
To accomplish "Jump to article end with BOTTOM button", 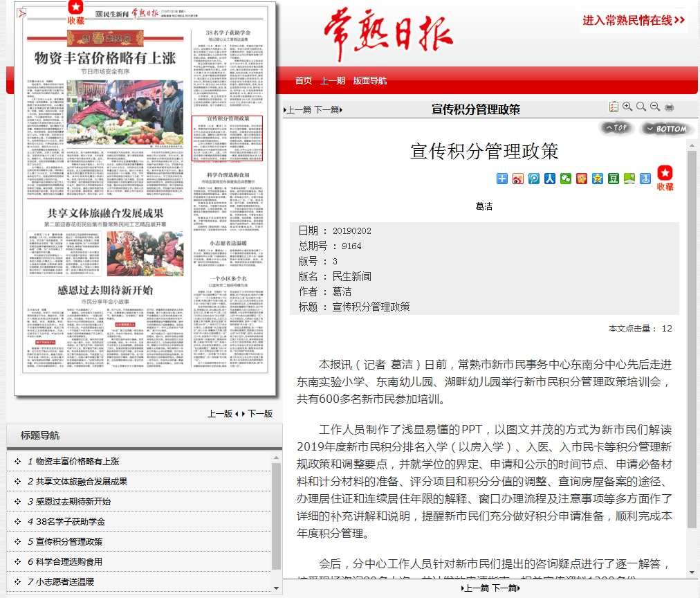I will tap(667, 129).
